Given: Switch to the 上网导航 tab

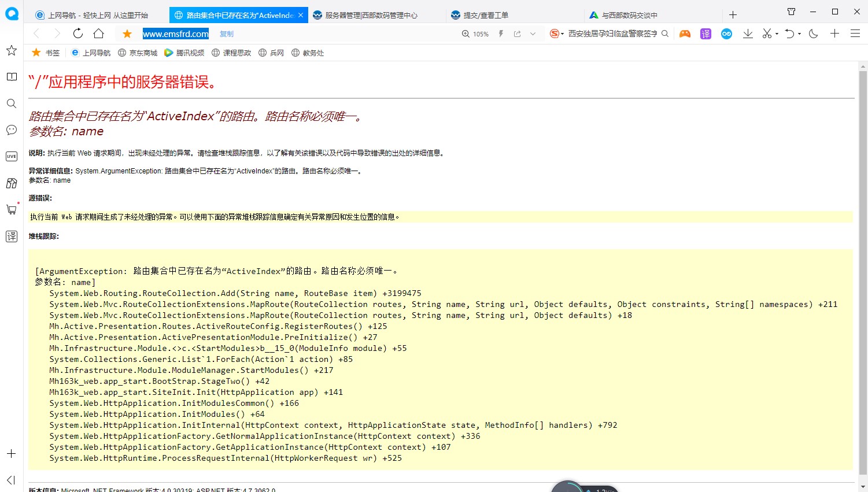Looking at the screenshot, I should (x=99, y=16).
